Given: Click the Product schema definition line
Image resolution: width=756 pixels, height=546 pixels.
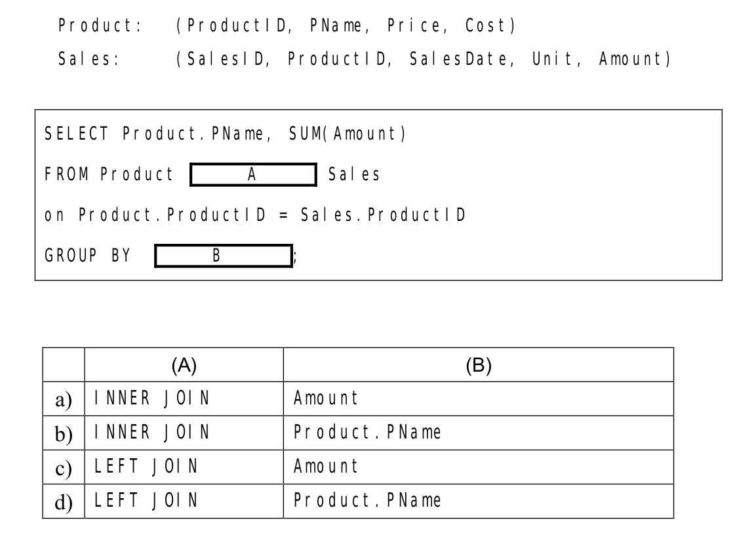Looking at the screenshot, I should 287,26.
